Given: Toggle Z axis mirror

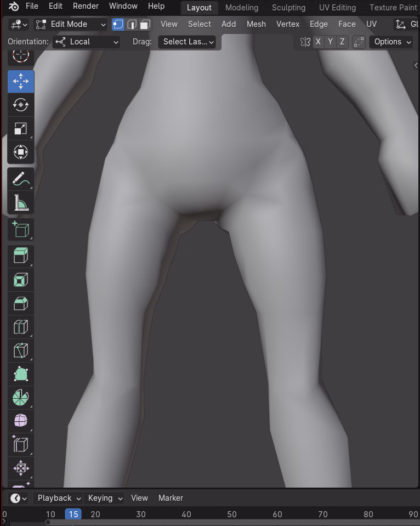Looking at the screenshot, I should [342, 42].
